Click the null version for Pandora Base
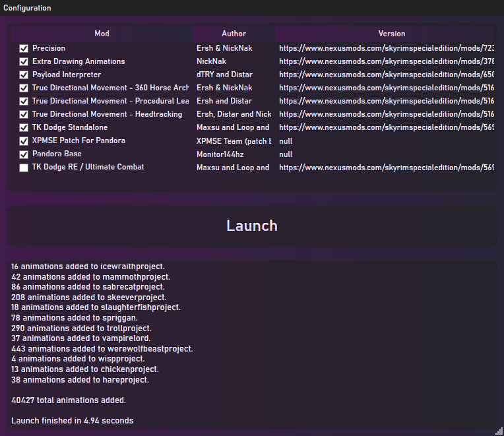 tap(286, 154)
